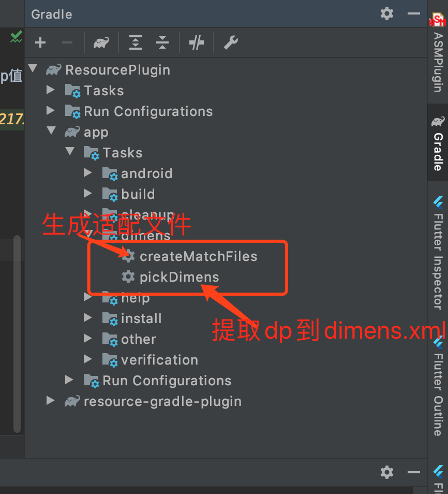Collapse the ResourcePlugin root node
This screenshot has width=448, height=494.
tap(33, 68)
